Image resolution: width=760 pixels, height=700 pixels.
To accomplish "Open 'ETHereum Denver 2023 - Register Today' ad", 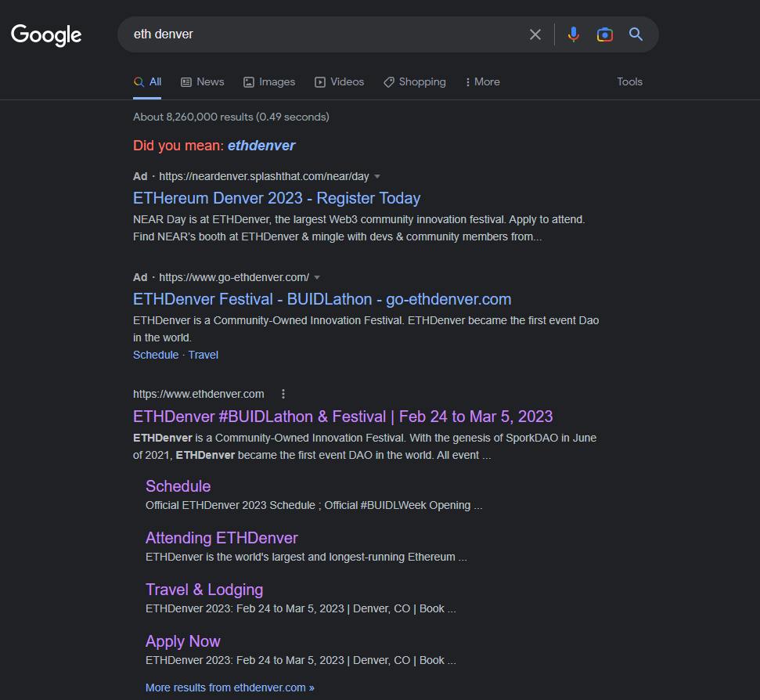I will 276,198.
